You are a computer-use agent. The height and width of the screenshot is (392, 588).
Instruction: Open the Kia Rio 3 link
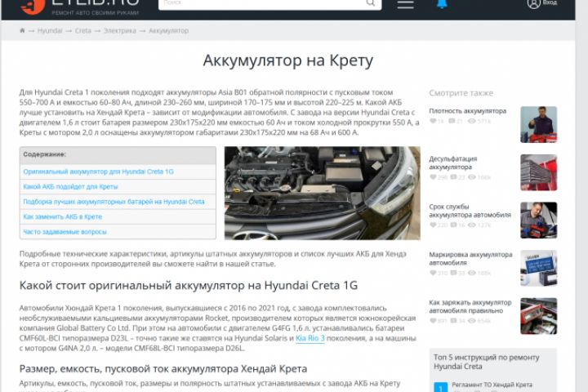(x=310, y=338)
